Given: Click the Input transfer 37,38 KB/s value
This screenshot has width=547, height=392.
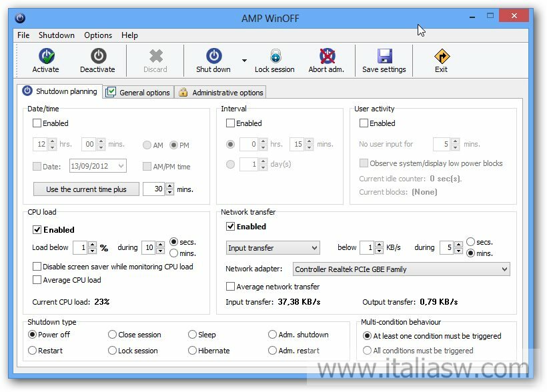Looking at the screenshot, I should 299,302.
